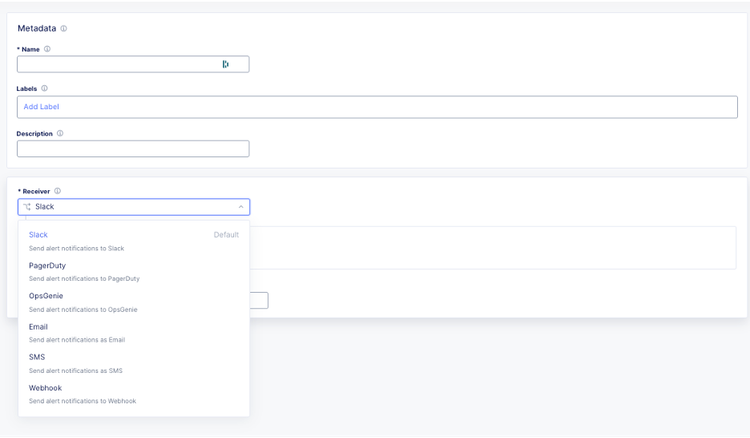Select the Email receiver option
The width and height of the screenshot is (750, 438).
pos(39,327)
